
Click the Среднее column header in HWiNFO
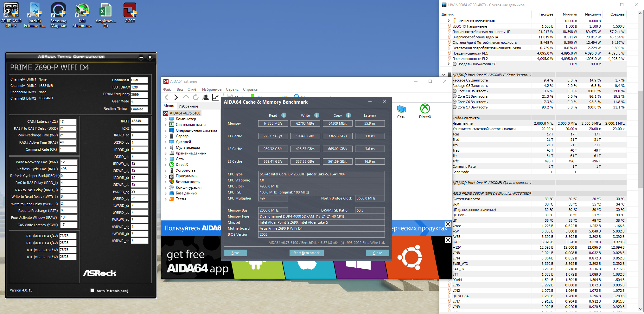pos(617,14)
